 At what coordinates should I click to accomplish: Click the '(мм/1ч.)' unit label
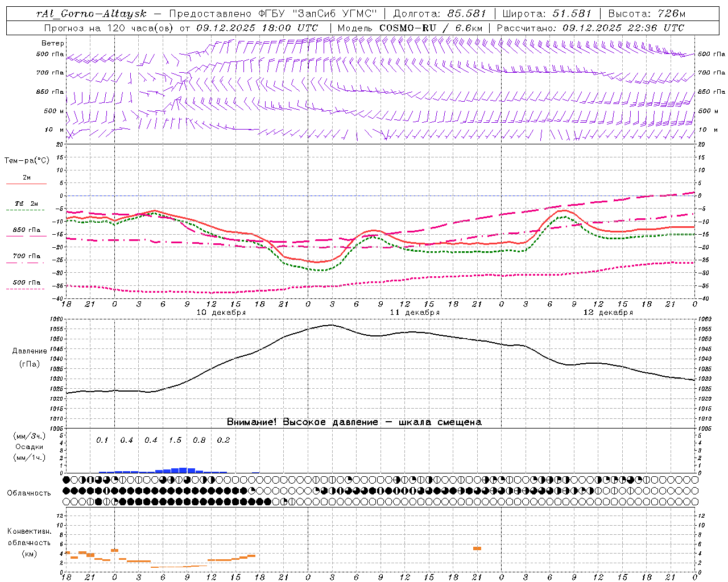pos(29,458)
